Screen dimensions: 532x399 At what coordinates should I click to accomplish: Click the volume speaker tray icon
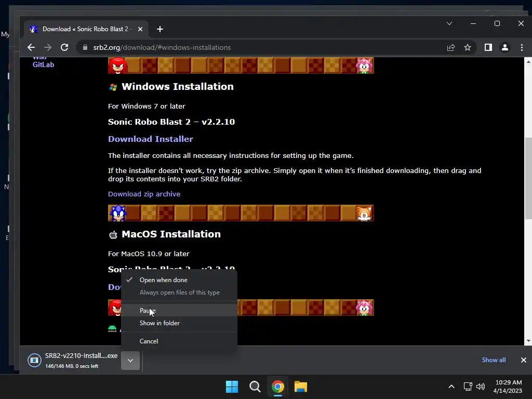coord(481,387)
